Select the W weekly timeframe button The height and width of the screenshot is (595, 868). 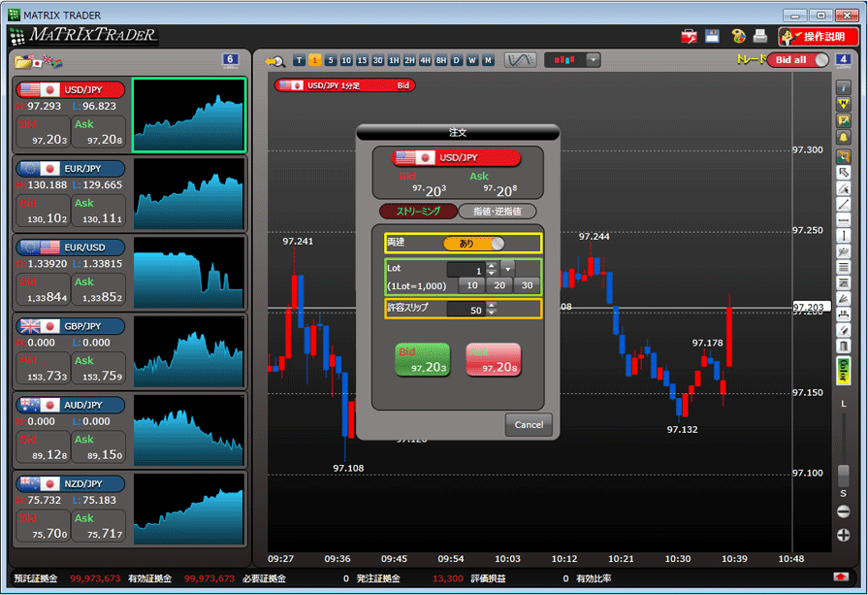[472, 60]
